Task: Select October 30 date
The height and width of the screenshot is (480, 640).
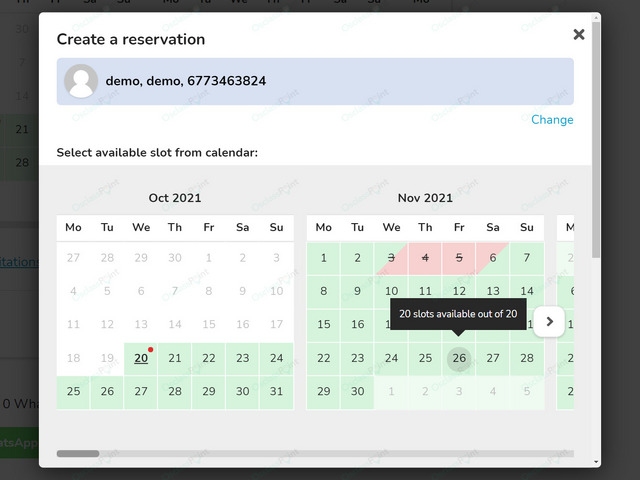Action: point(242,392)
